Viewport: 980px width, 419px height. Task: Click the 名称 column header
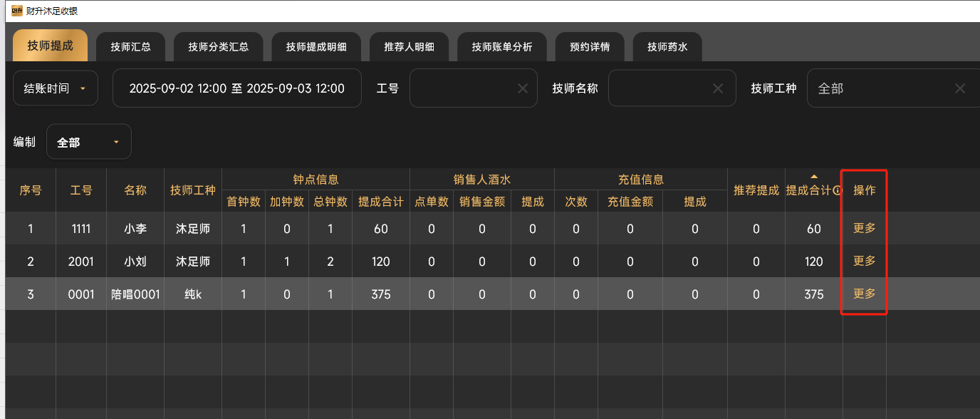[135, 190]
